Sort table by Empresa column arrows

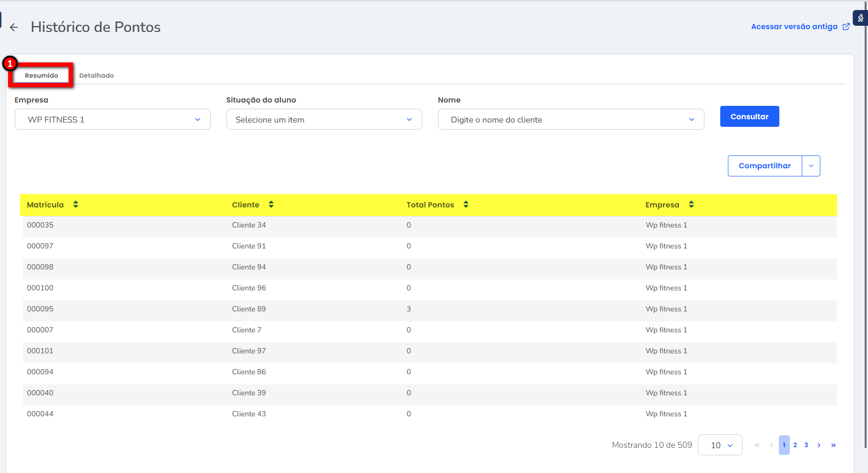click(x=691, y=205)
